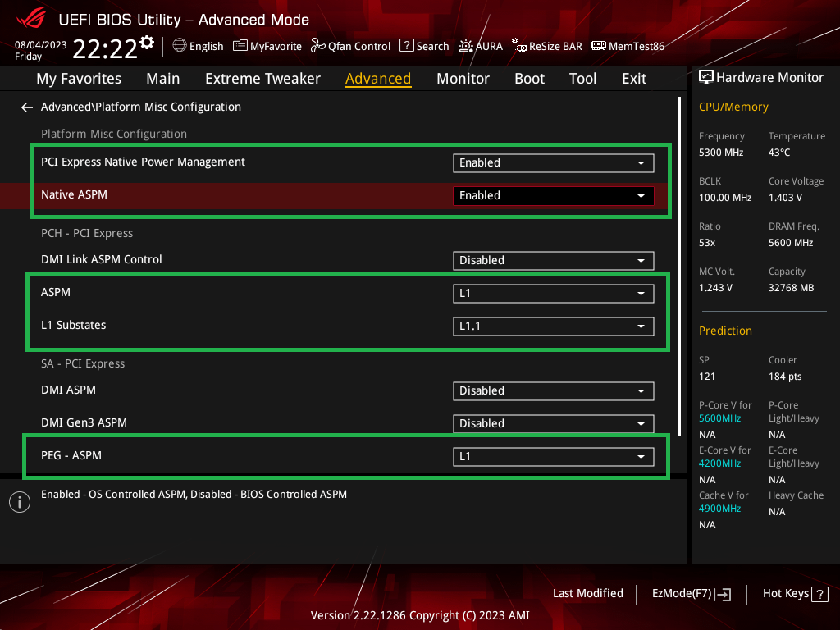Open the PCH ASPM dropdown set to L1
Image resolution: width=840 pixels, height=630 pixels.
click(554, 294)
